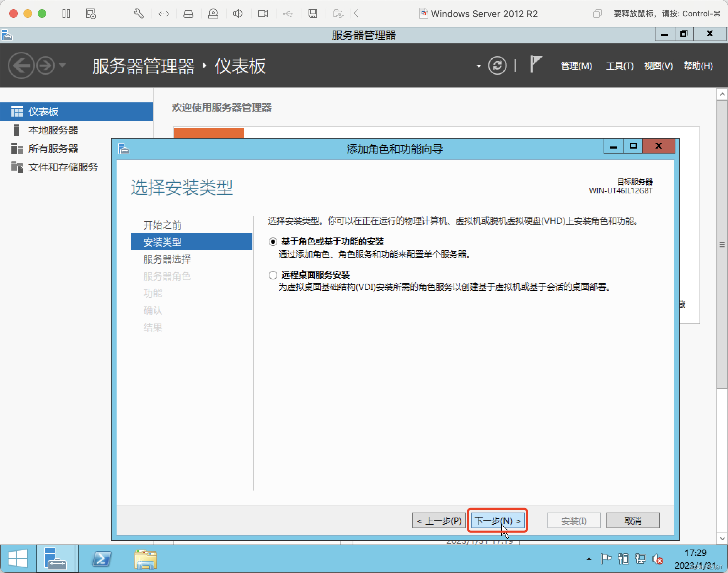Viewport: 728px width, 573px height.
Task: Click the floppy disk icon in VM toolbar
Action: pyautogui.click(x=313, y=14)
